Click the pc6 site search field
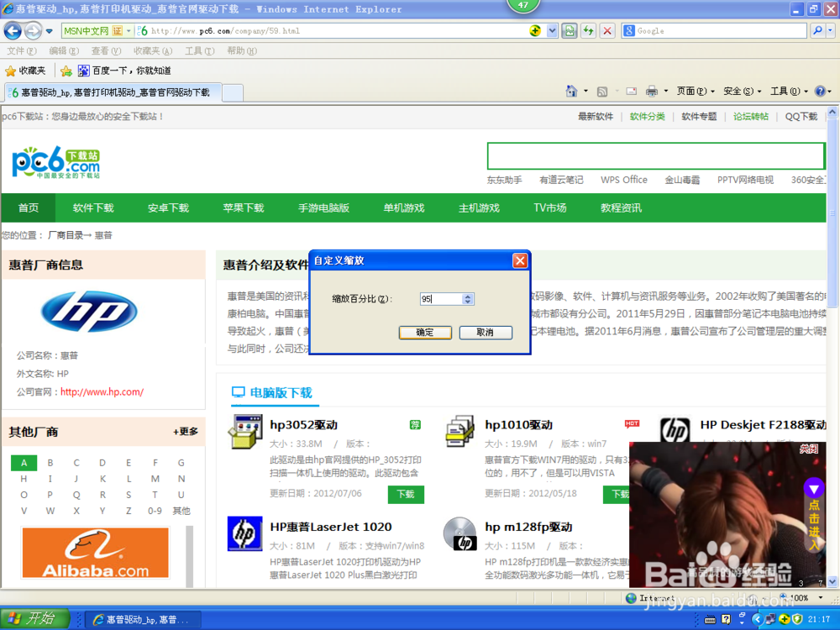Screen dimensions: 840x630 tap(656, 156)
